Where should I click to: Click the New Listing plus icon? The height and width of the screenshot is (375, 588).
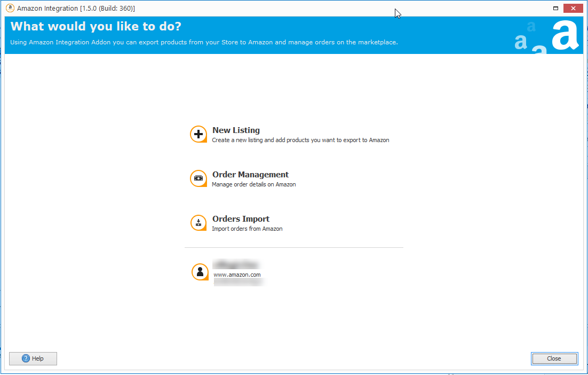tap(198, 135)
